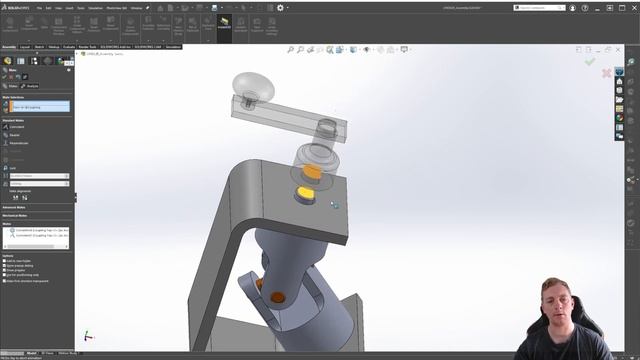Open Hide/Show Items eye icon
This screenshot has height=360, width=640.
coord(367,50)
